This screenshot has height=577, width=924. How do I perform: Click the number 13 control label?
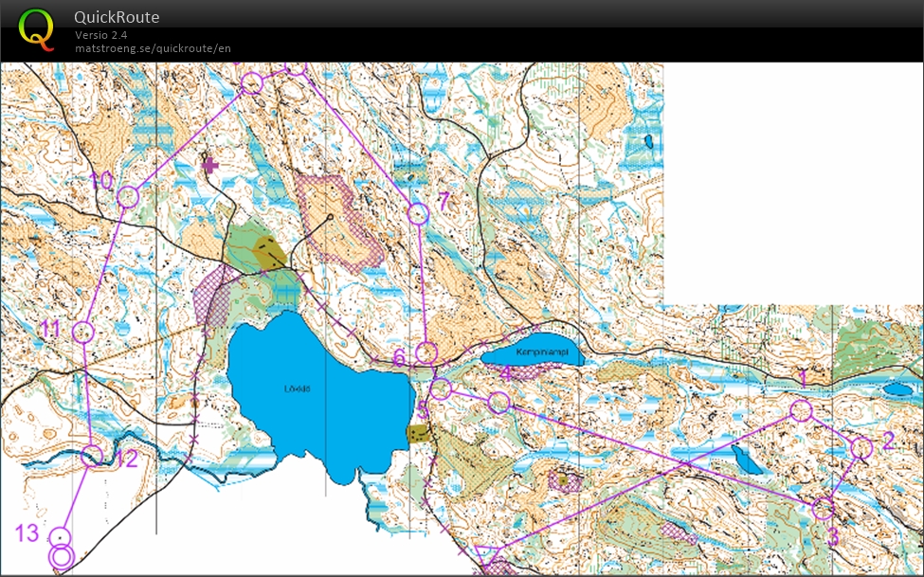tap(26, 532)
